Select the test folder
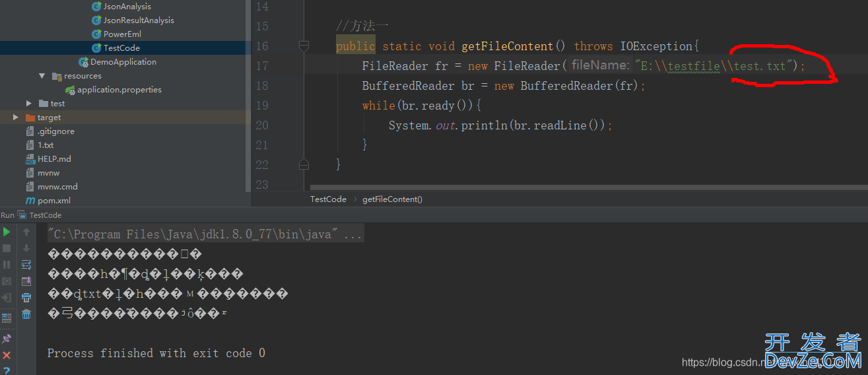The width and height of the screenshot is (868, 375). point(58,104)
